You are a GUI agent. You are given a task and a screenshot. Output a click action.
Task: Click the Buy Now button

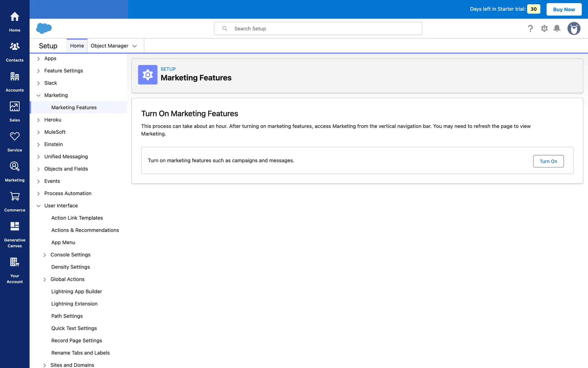pyautogui.click(x=564, y=9)
